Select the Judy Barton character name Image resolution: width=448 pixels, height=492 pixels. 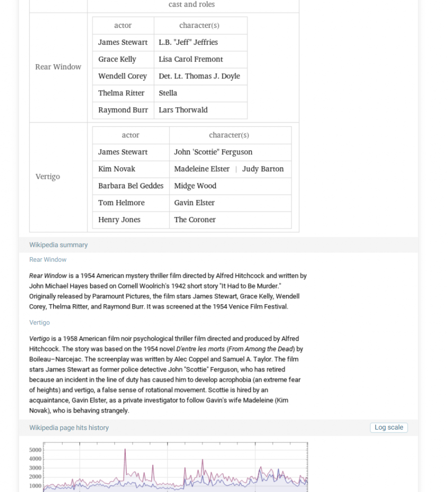pyautogui.click(x=263, y=169)
